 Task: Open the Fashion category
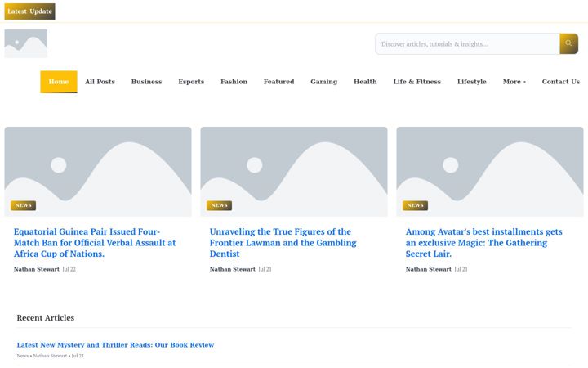(x=234, y=82)
